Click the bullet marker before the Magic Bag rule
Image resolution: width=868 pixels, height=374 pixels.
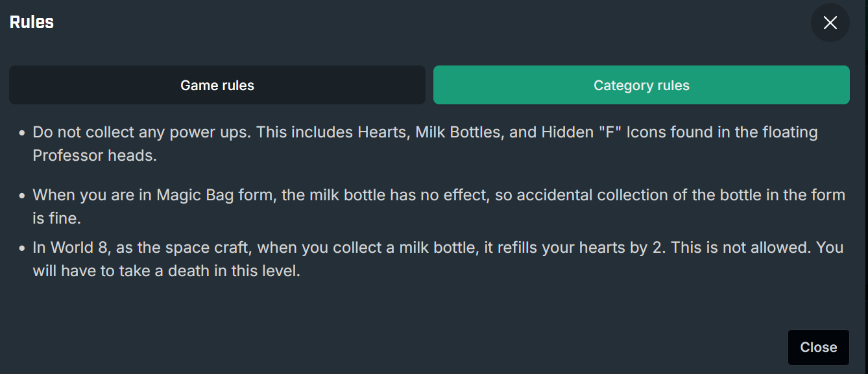[x=22, y=195]
